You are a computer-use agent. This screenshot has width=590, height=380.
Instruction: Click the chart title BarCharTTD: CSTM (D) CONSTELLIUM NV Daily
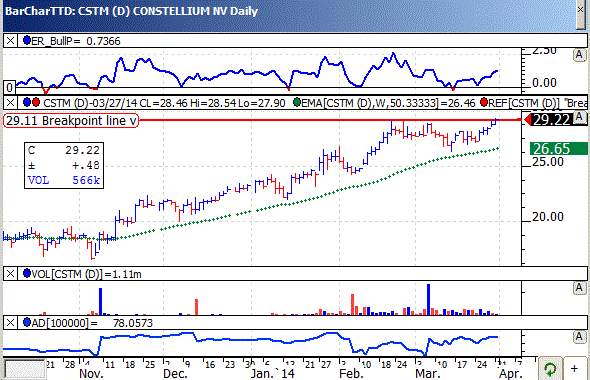131,11
